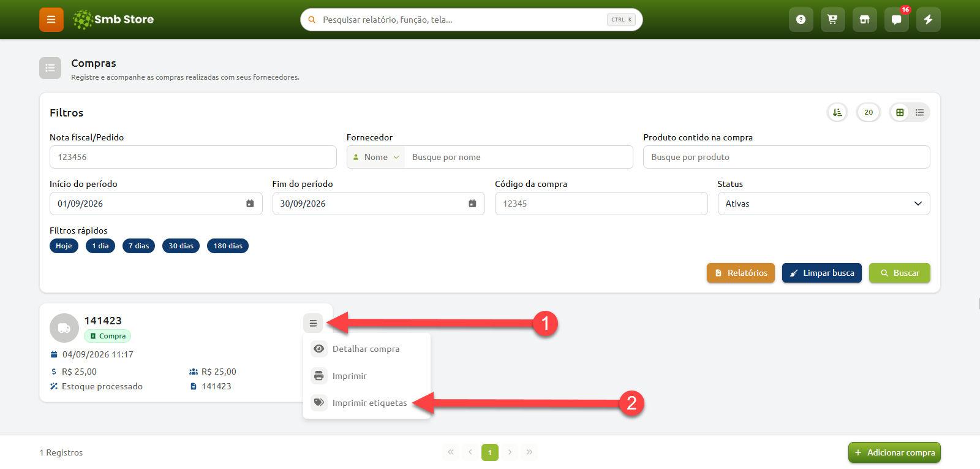Viewport: 980px width, 469px height.
Task: Expand the Nome supplier search type dropdown
Action: (x=376, y=157)
